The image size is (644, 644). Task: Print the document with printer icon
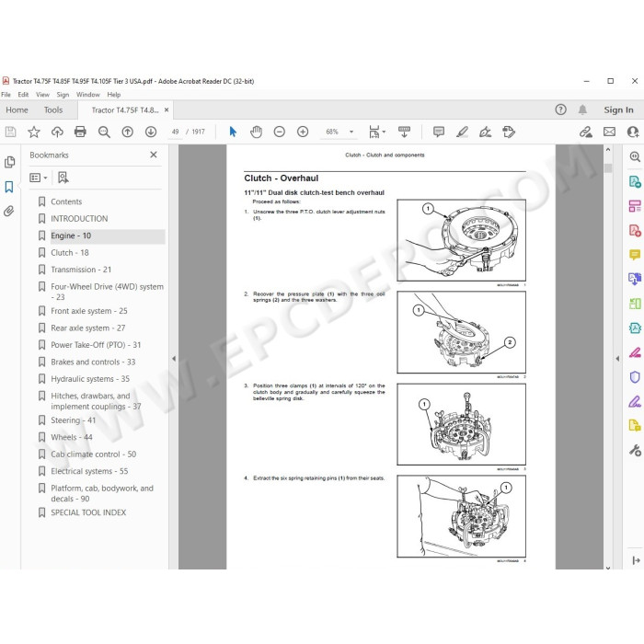(80, 132)
